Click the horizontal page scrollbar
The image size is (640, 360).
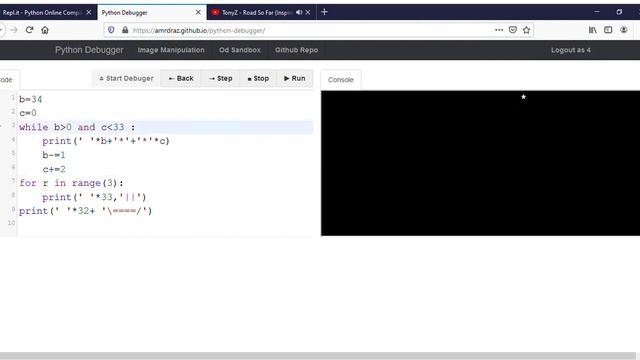click(x=318, y=356)
